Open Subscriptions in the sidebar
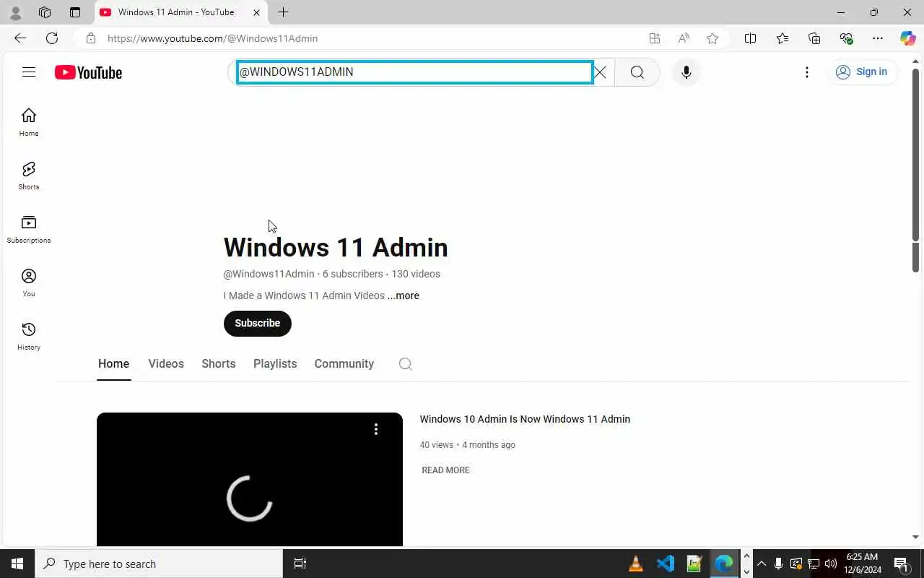 [x=29, y=229]
